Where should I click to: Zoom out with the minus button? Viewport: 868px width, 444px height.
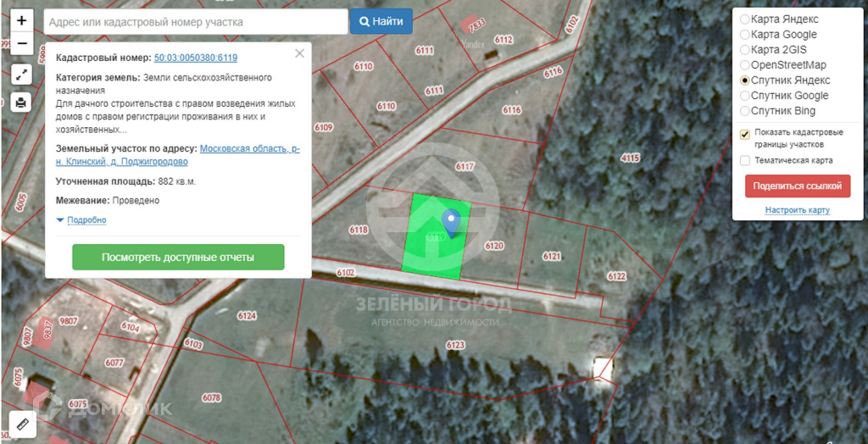(x=21, y=43)
